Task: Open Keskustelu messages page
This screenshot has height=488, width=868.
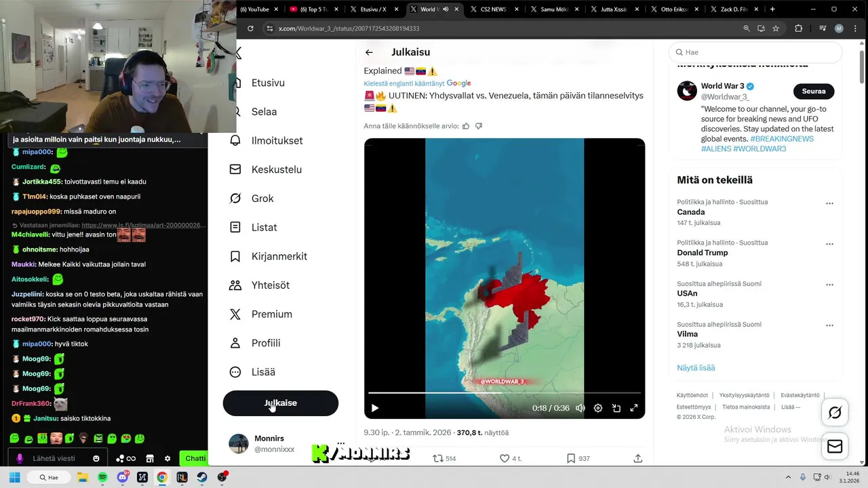Action: pos(276,169)
